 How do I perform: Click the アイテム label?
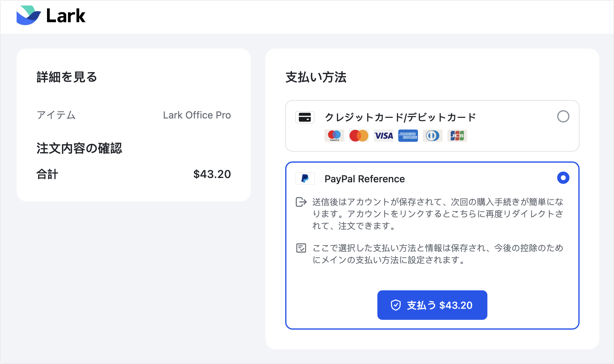(56, 115)
